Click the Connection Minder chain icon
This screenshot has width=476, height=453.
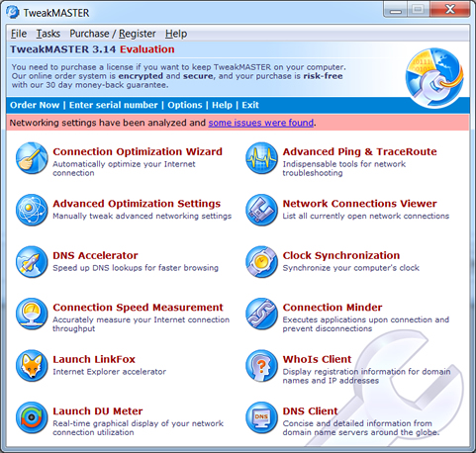[261, 314]
